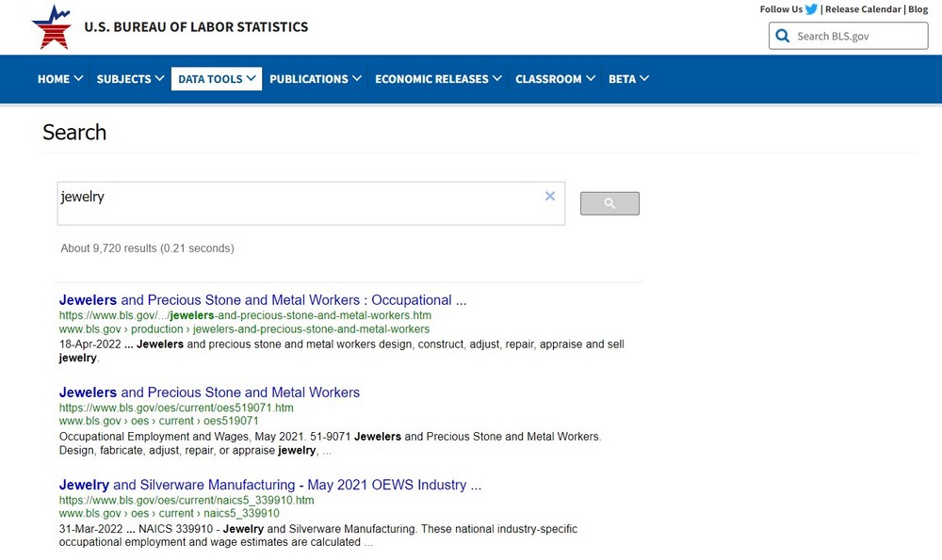Open the Blog link
The width and height of the screenshot is (942, 560).
(x=918, y=9)
